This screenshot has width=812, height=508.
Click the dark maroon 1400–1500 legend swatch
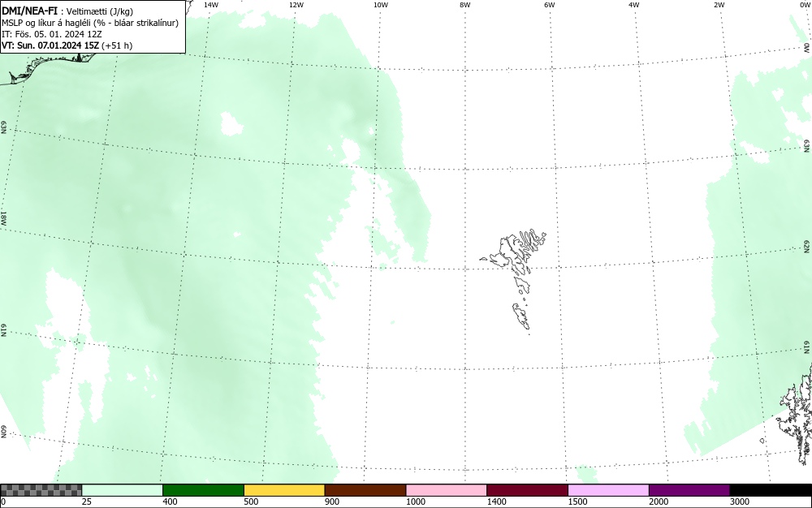click(527, 490)
